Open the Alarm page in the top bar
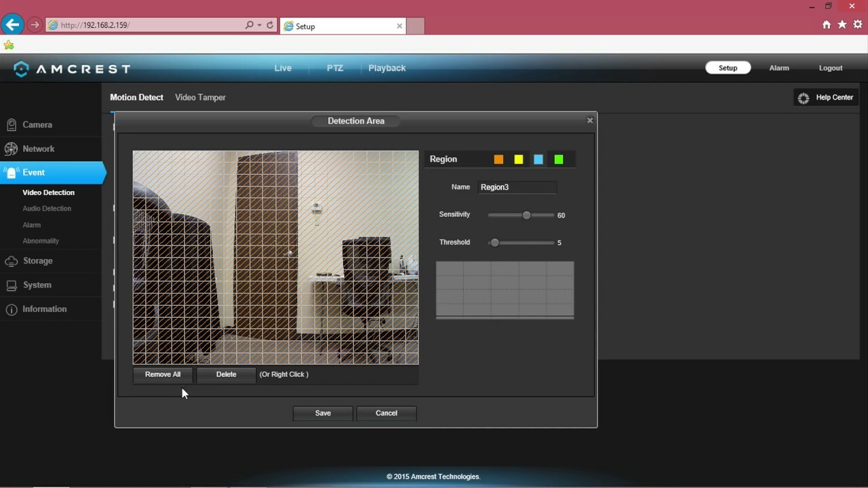 779,68
